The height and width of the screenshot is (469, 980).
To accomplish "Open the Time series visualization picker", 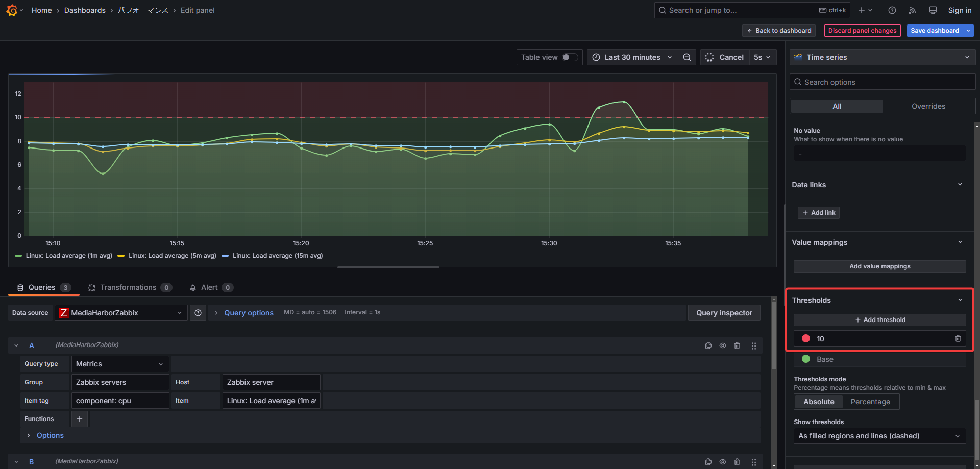I will click(883, 57).
